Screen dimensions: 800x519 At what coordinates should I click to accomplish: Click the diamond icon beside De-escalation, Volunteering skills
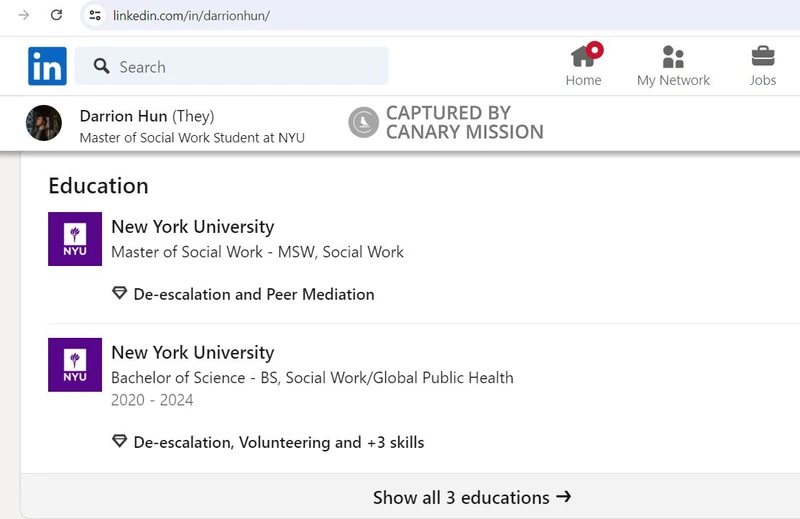point(119,441)
